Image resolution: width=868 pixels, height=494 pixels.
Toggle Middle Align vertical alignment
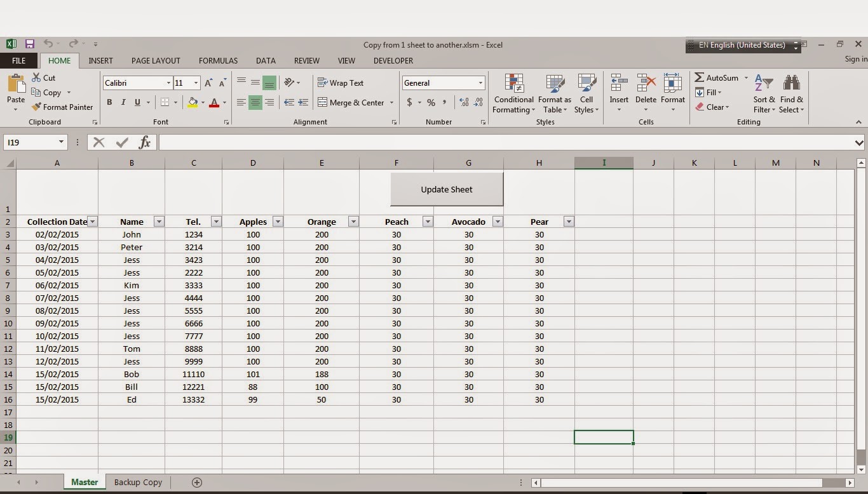pyautogui.click(x=255, y=83)
